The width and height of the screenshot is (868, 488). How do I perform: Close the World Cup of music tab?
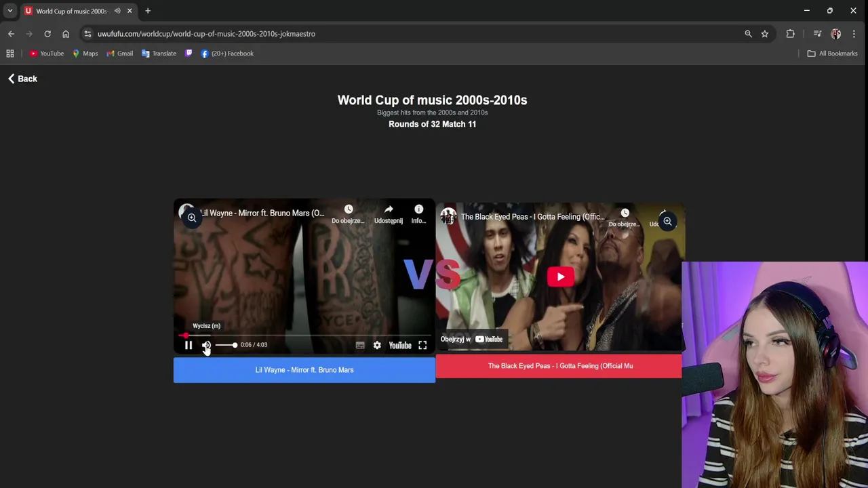coord(130,11)
